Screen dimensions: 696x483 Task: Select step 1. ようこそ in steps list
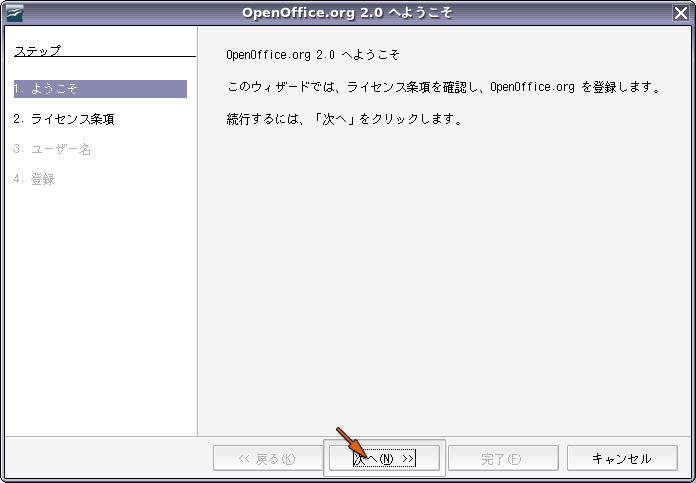click(100, 89)
